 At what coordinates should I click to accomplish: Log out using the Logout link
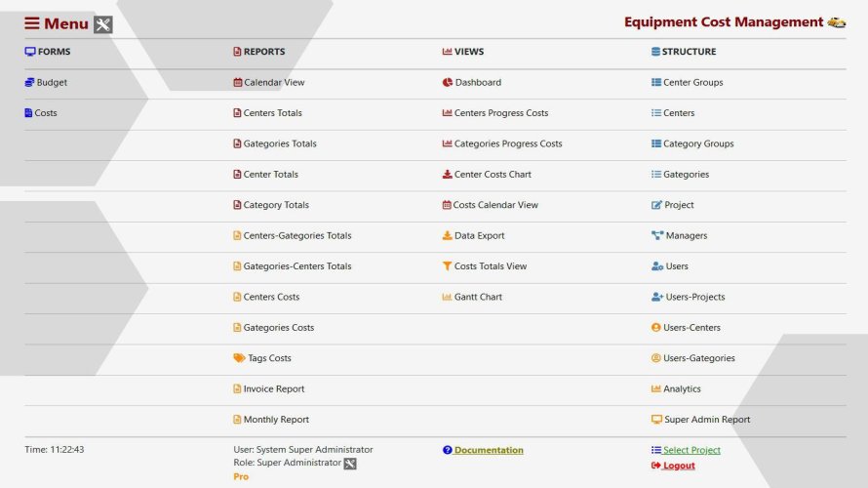pyautogui.click(x=679, y=466)
